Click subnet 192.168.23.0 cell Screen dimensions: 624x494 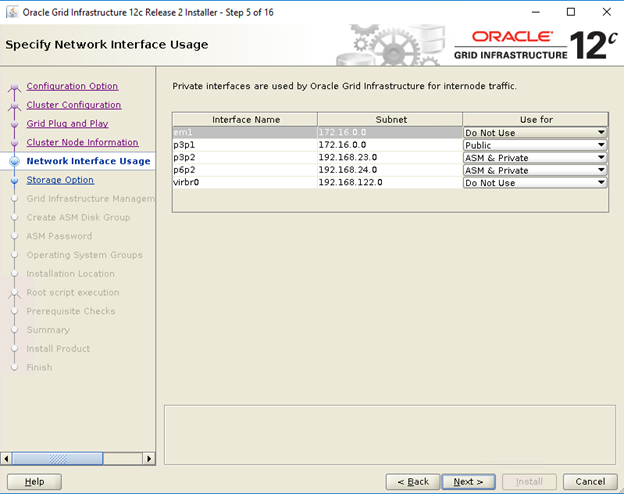pyautogui.click(x=390, y=158)
